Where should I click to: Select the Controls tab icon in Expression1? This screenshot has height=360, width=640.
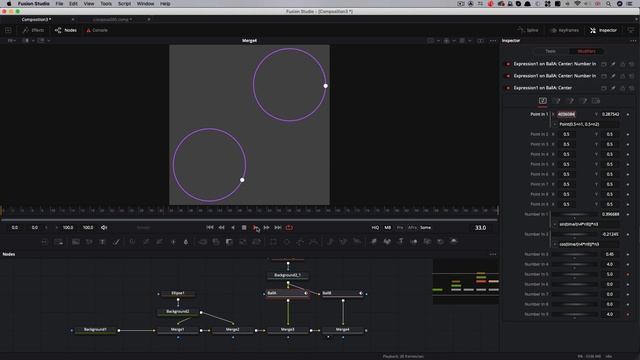point(542,101)
